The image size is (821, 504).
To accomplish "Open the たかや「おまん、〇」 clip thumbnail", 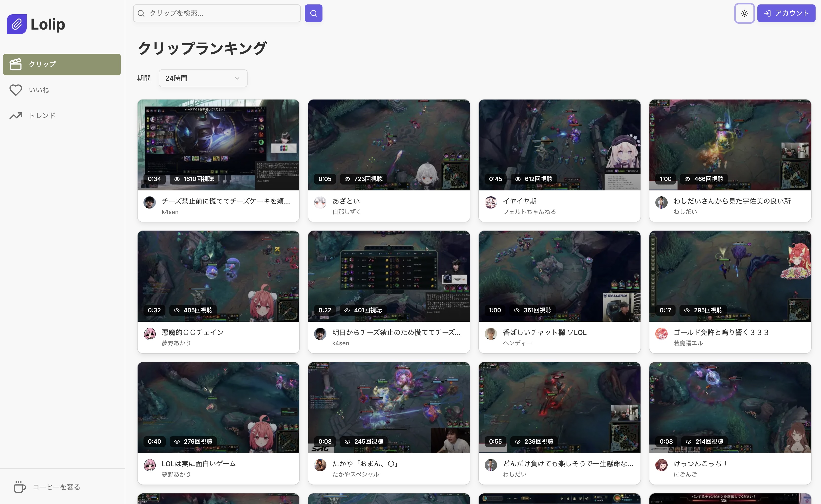I will (x=389, y=407).
